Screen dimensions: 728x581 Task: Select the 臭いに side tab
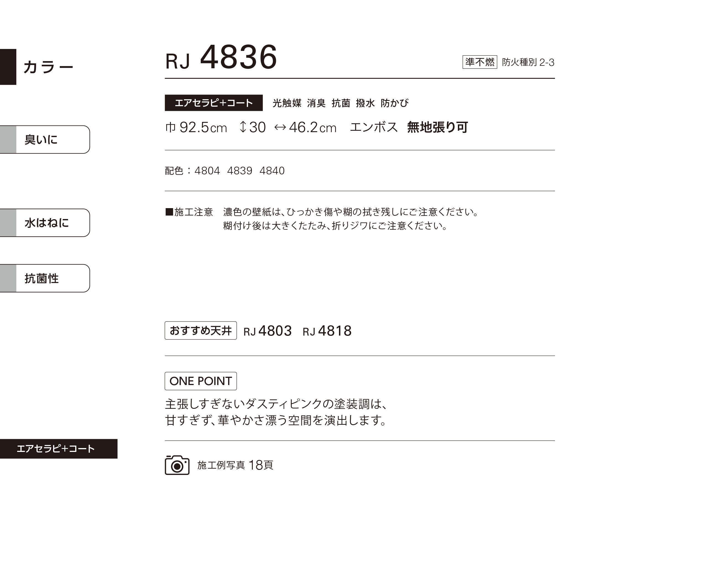tap(45, 139)
